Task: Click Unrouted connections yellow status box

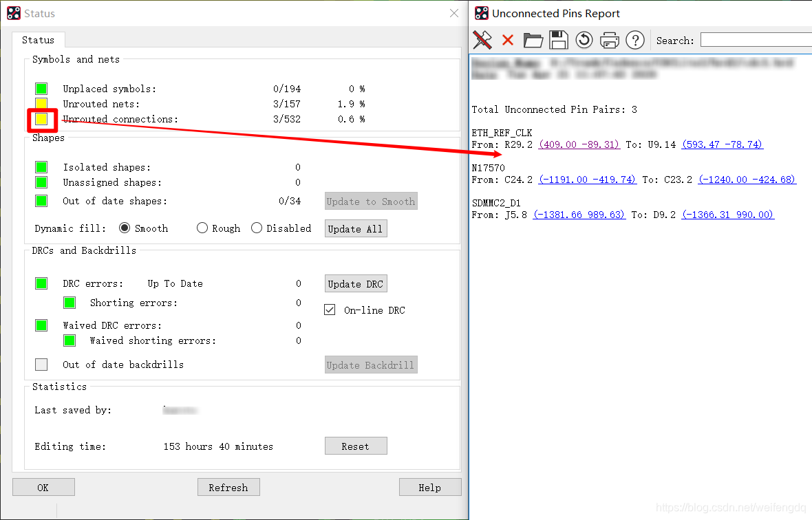Action: (41, 119)
